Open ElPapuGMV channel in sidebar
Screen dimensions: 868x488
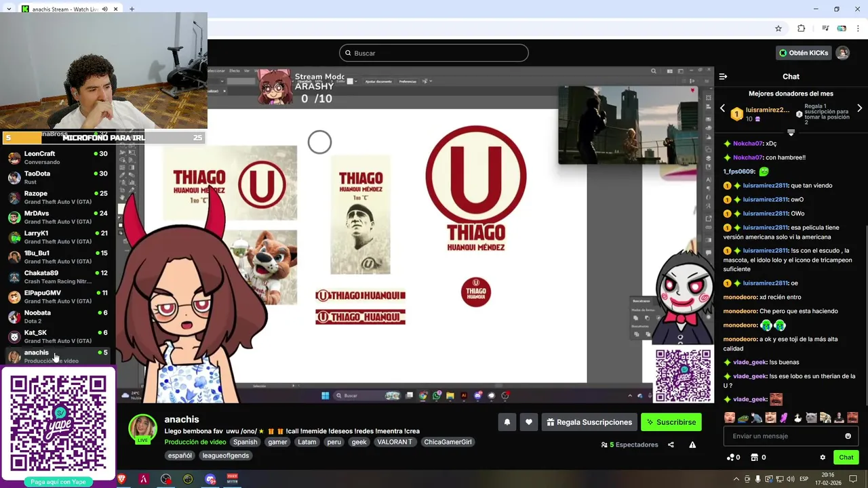58,297
